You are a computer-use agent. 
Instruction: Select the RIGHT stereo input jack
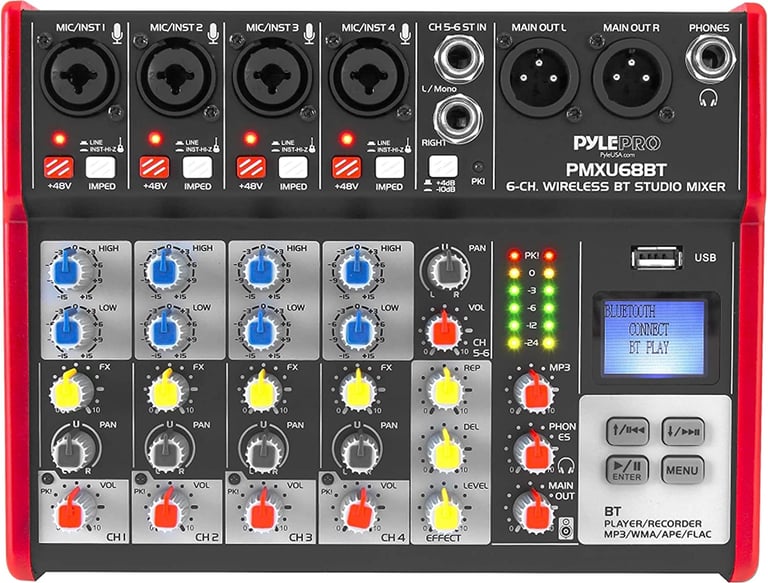(x=458, y=119)
